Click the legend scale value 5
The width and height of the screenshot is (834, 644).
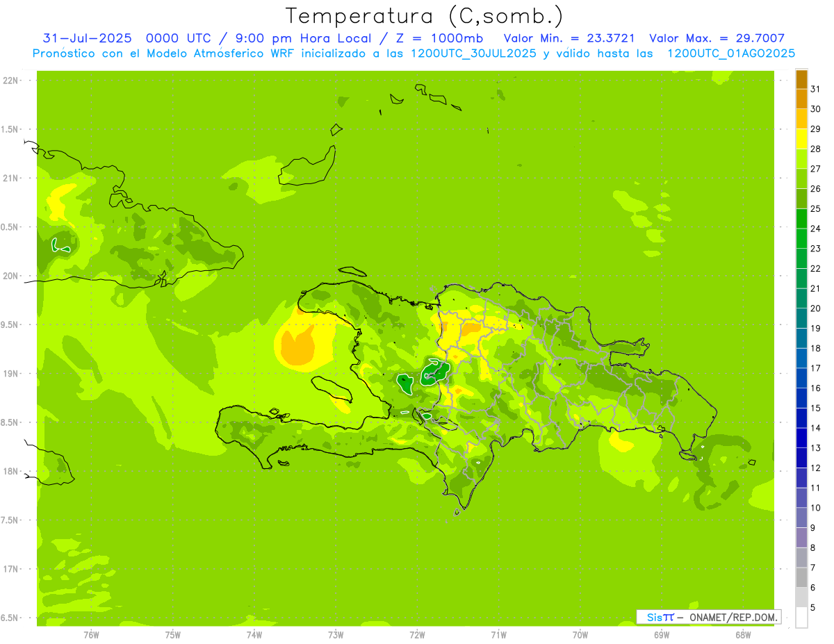813,608
